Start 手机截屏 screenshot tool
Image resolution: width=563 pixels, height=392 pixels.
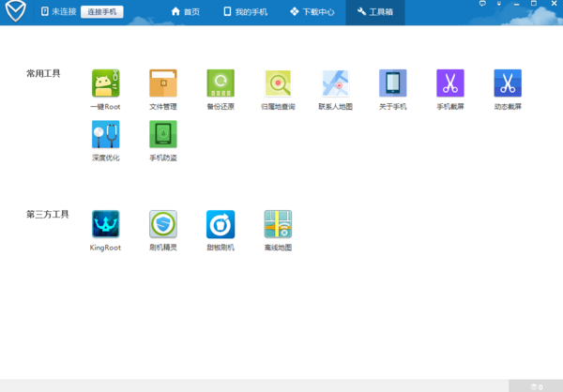click(x=450, y=83)
